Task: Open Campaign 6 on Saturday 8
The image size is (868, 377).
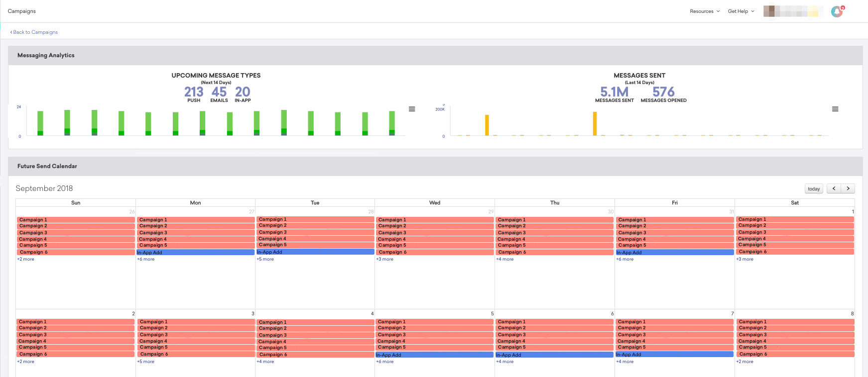Action: coord(795,354)
